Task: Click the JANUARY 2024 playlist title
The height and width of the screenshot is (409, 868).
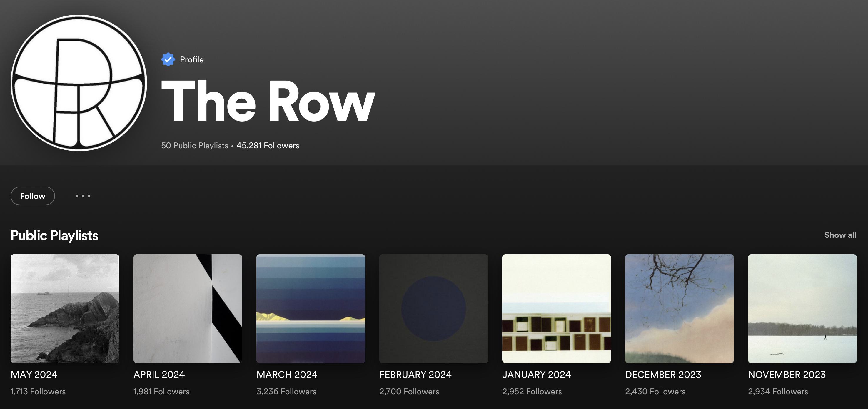Action: (536, 375)
